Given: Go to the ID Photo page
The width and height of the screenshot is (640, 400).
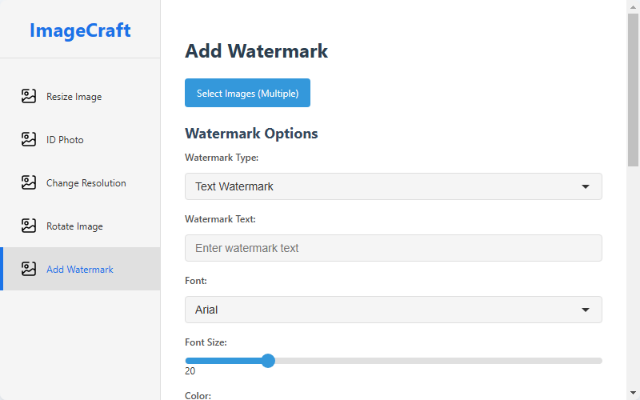Looking at the screenshot, I should [65, 140].
